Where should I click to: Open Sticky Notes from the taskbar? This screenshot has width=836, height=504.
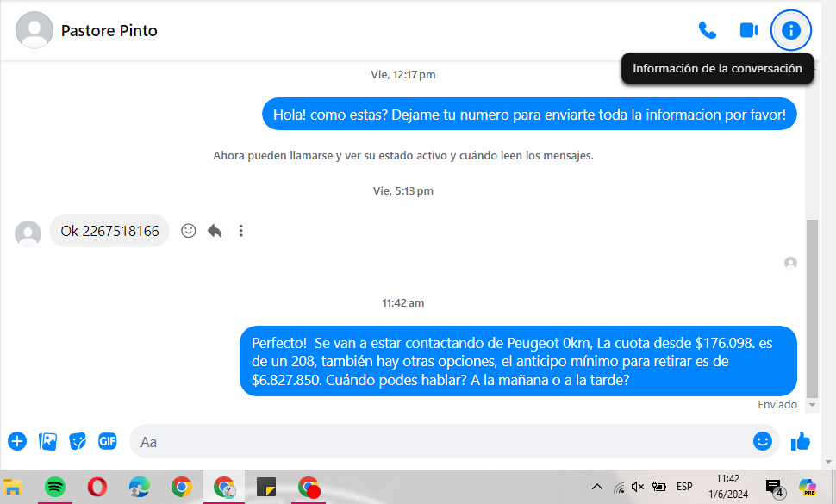click(x=266, y=487)
